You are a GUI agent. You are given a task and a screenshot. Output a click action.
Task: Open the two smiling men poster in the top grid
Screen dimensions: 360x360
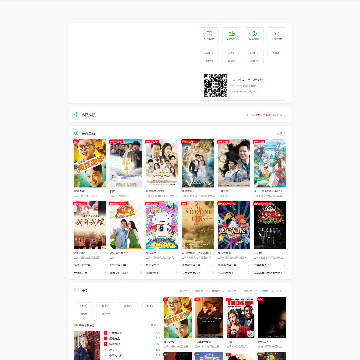coord(90,163)
